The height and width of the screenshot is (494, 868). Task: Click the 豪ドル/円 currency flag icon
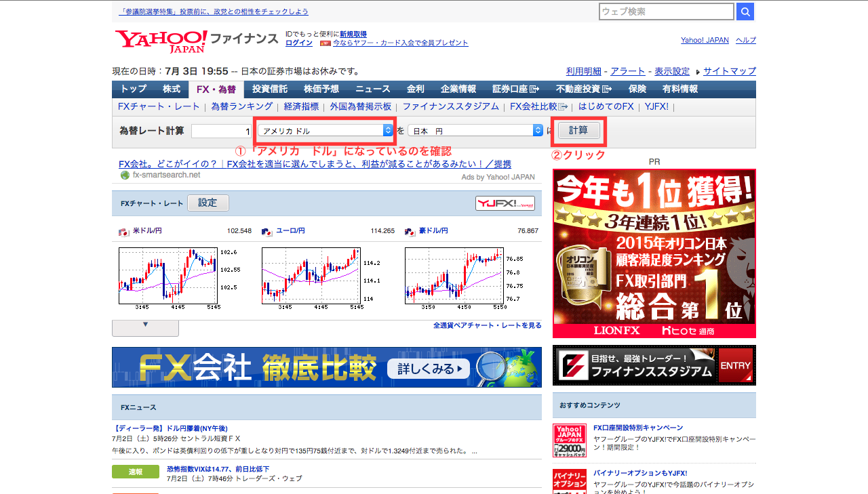tap(410, 232)
